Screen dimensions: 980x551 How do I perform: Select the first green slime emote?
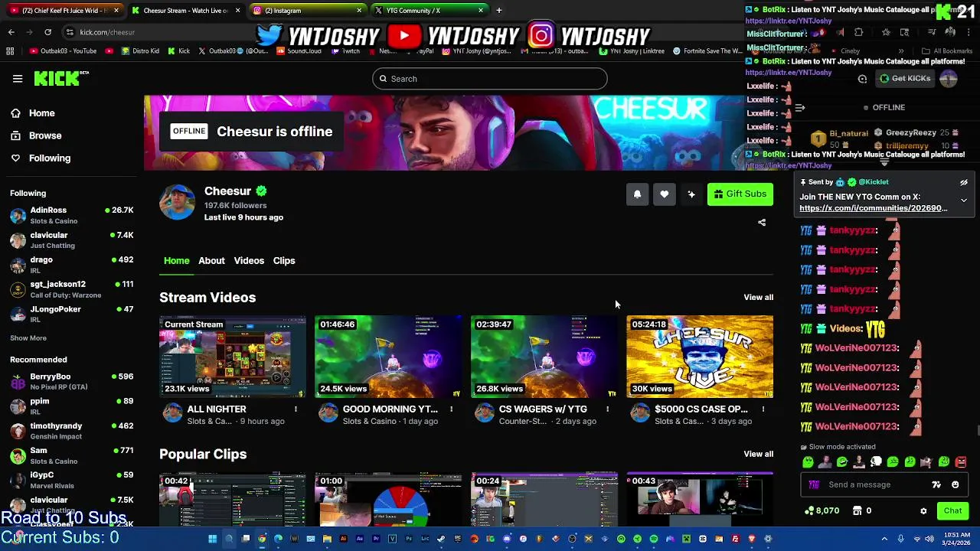(x=808, y=462)
